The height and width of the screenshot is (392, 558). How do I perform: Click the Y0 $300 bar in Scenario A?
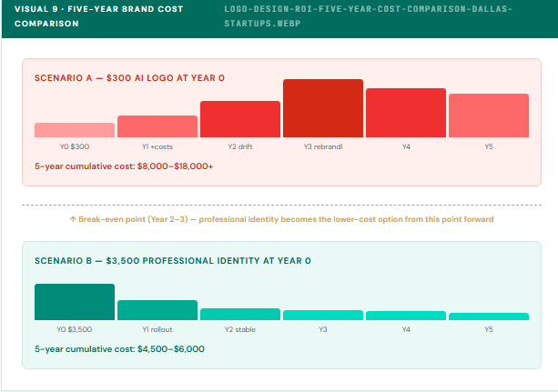pos(75,130)
